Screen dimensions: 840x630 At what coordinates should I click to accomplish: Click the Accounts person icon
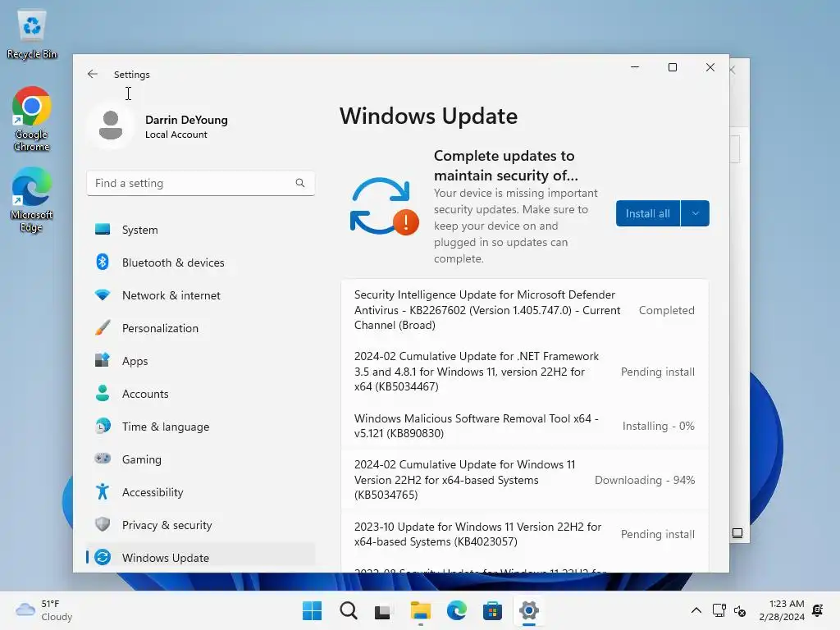coord(103,394)
